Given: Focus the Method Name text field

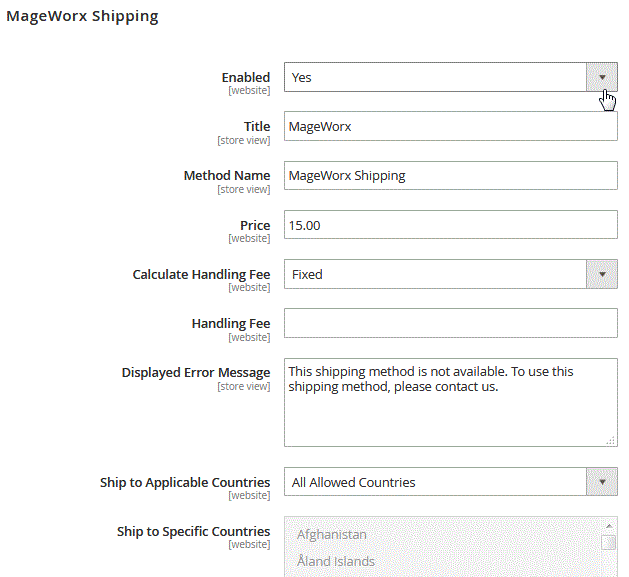Looking at the screenshot, I should pyautogui.click(x=450, y=176).
